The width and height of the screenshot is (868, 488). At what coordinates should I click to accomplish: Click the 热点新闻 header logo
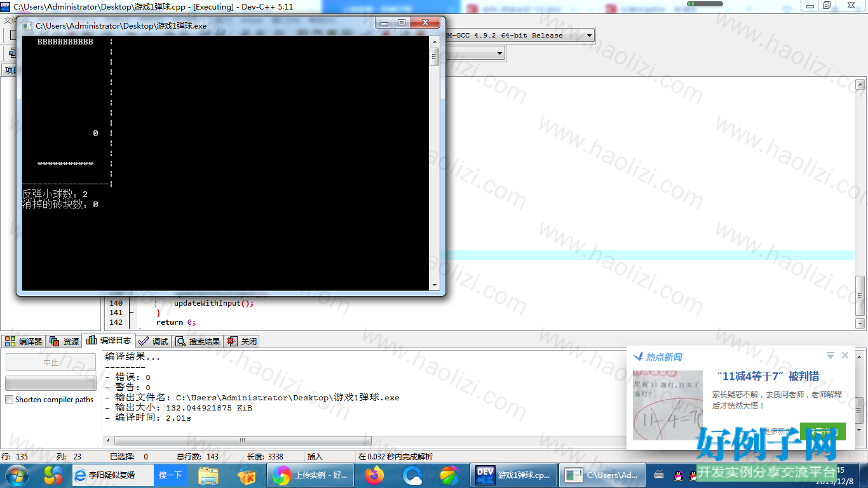click(658, 357)
